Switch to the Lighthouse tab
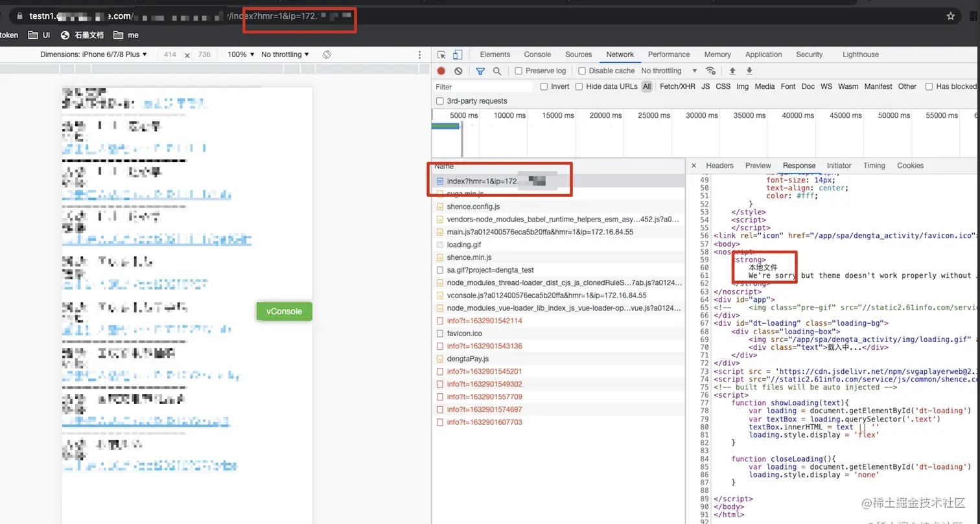The image size is (980, 524). pyautogui.click(x=861, y=55)
